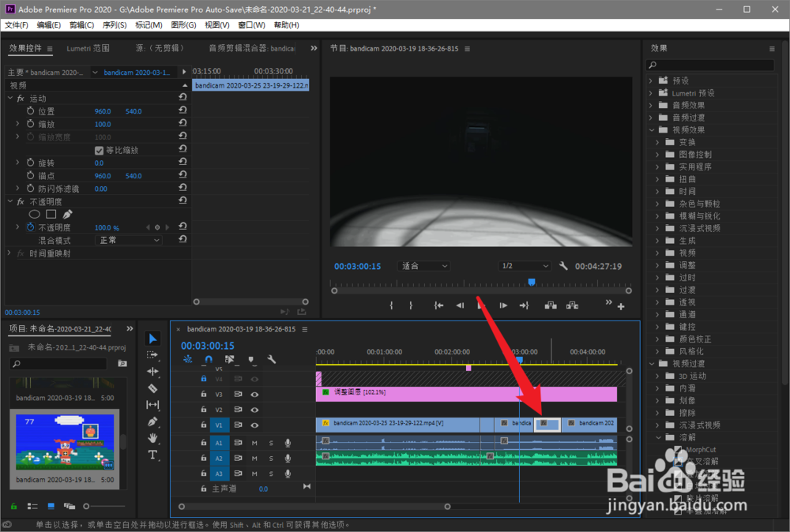Enable voice-over record on A3
790x532 pixels.
coord(288,474)
